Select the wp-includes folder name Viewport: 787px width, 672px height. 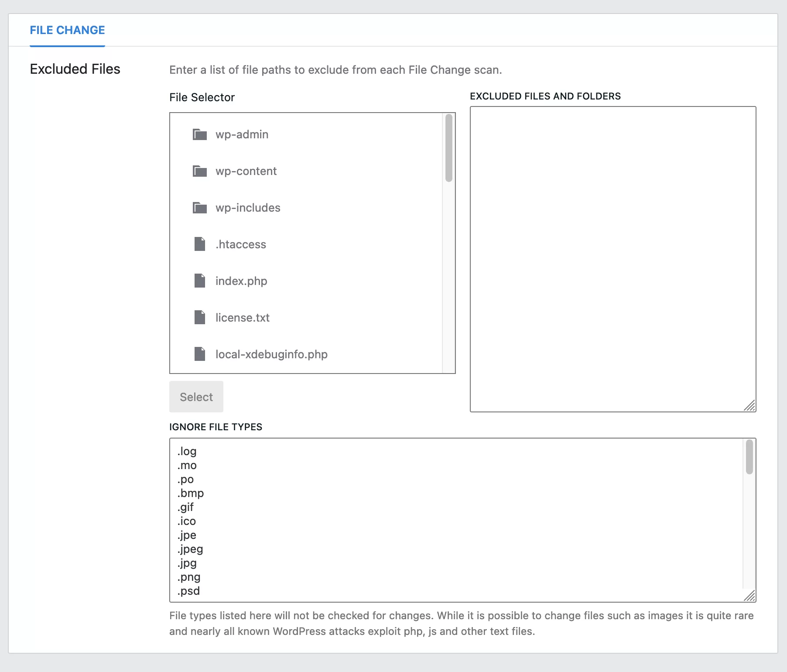248,208
